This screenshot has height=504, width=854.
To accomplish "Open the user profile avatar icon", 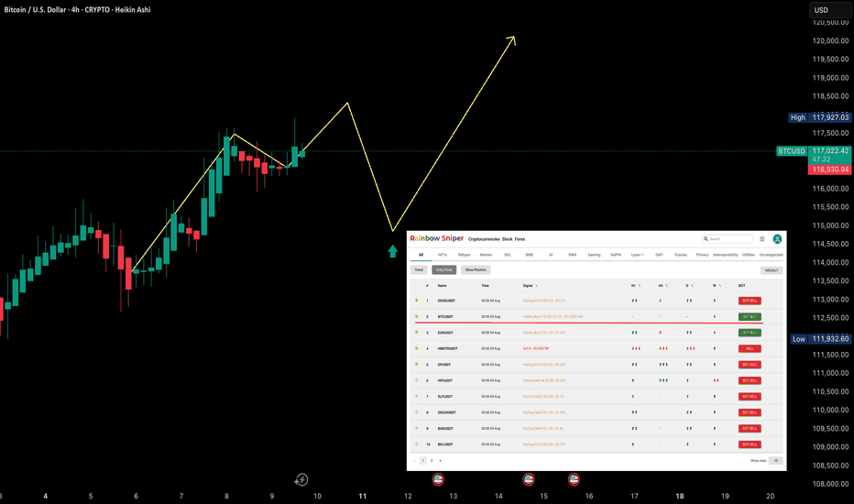I will click(777, 238).
